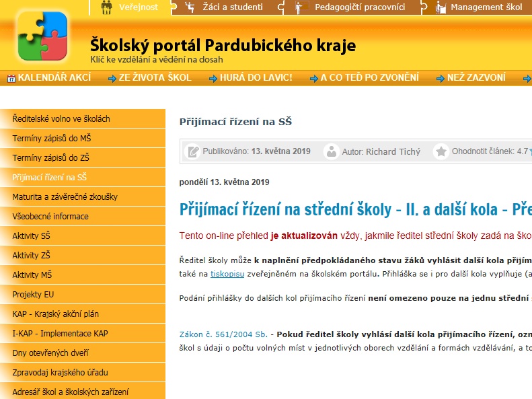
Task: Open Všeobecné informace in sidebar
Action: [83, 217]
